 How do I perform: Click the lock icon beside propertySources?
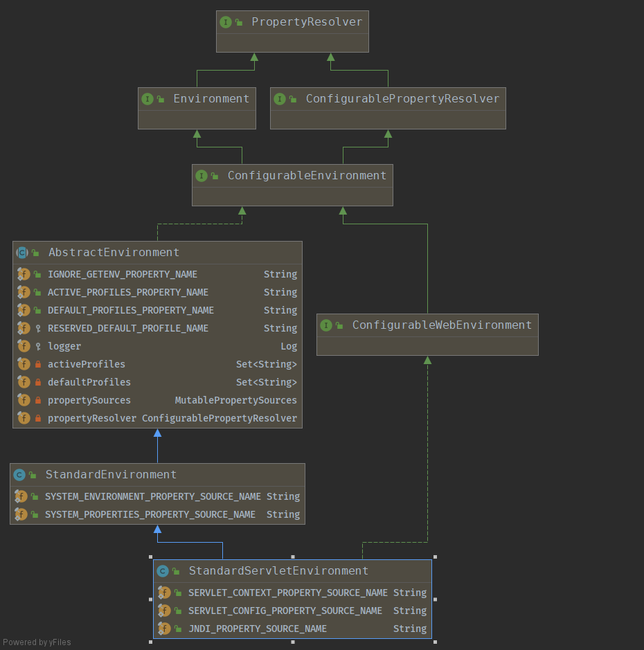click(x=38, y=400)
